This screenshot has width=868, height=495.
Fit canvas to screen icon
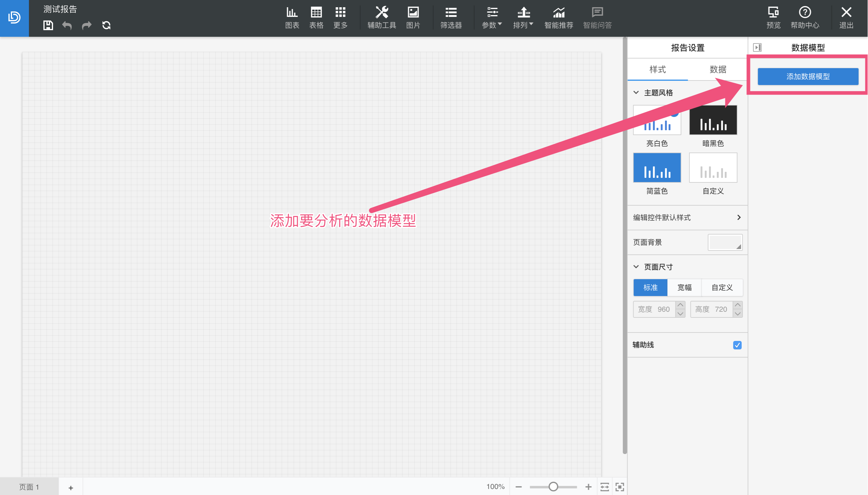pyautogui.click(x=620, y=487)
